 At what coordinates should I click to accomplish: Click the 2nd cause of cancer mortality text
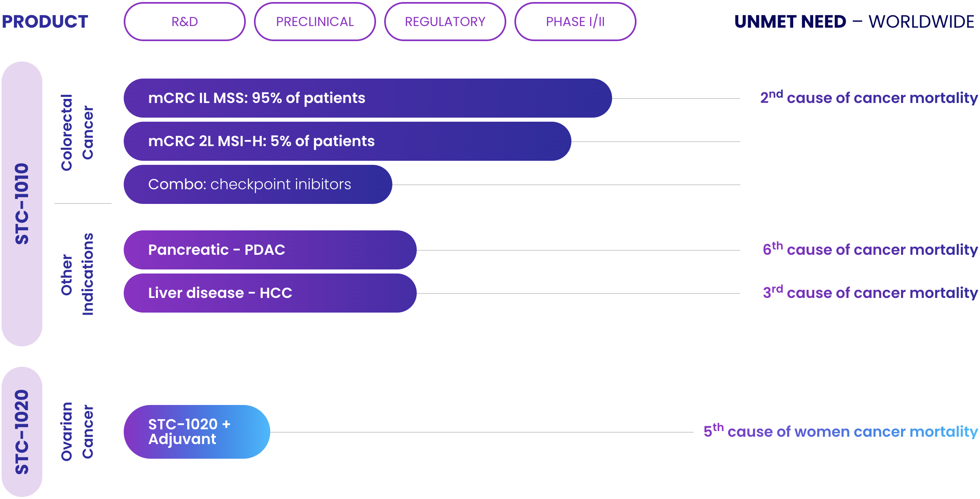click(x=868, y=98)
